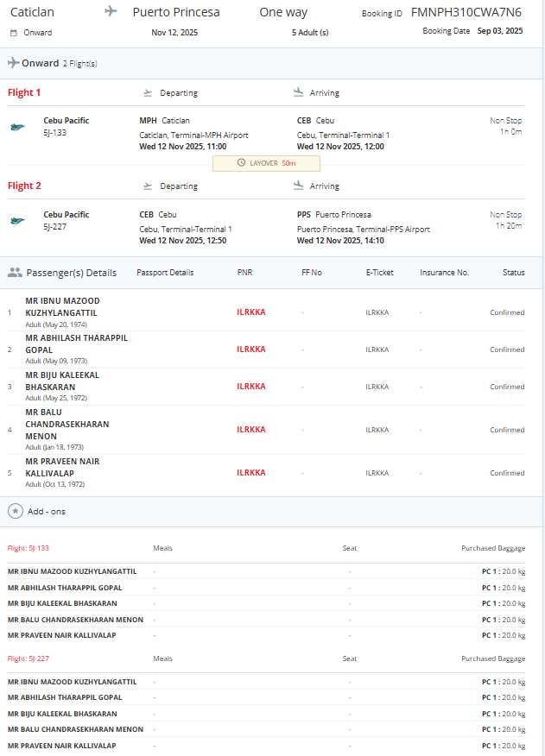Click the Add - ons section header
The width and height of the screenshot is (545, 756).
[x=47, y=512]
